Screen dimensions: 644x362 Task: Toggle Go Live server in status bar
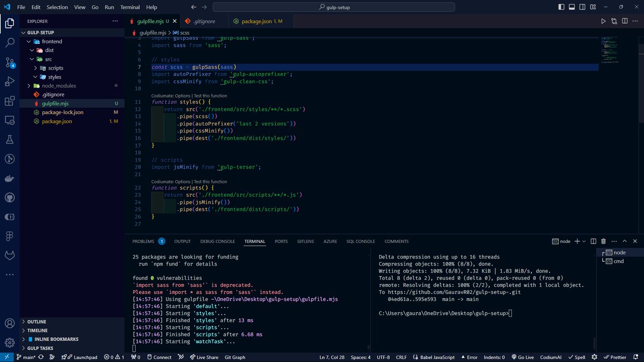tap(522, 357)
